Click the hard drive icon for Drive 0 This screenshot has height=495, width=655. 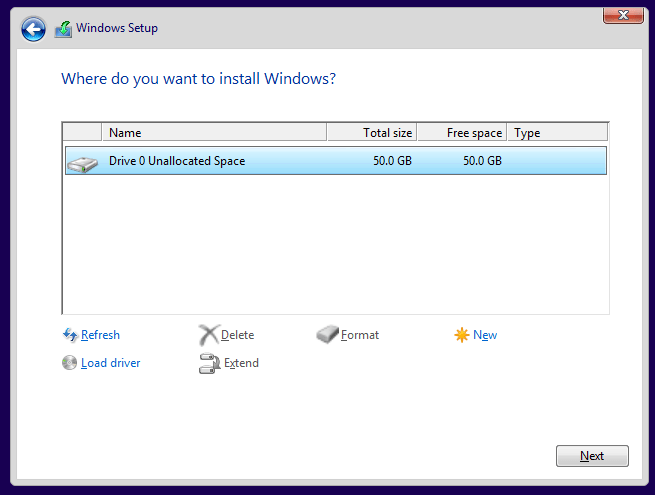tap(83, 164)
